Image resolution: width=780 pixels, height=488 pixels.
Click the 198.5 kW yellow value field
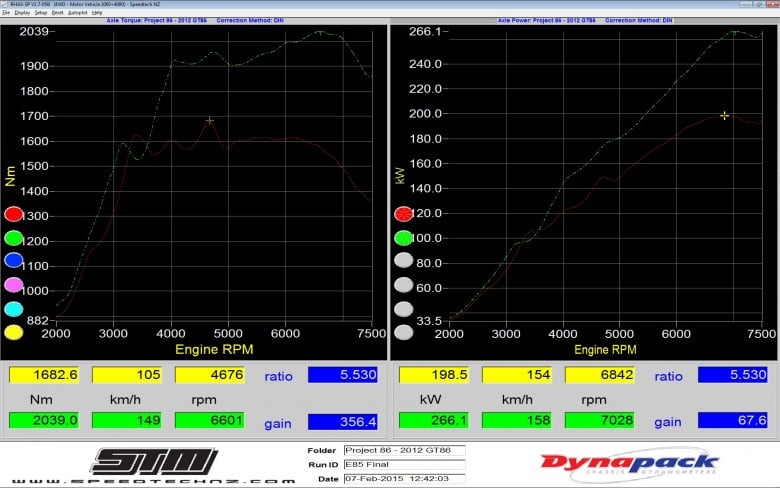[x=434, y=375]
